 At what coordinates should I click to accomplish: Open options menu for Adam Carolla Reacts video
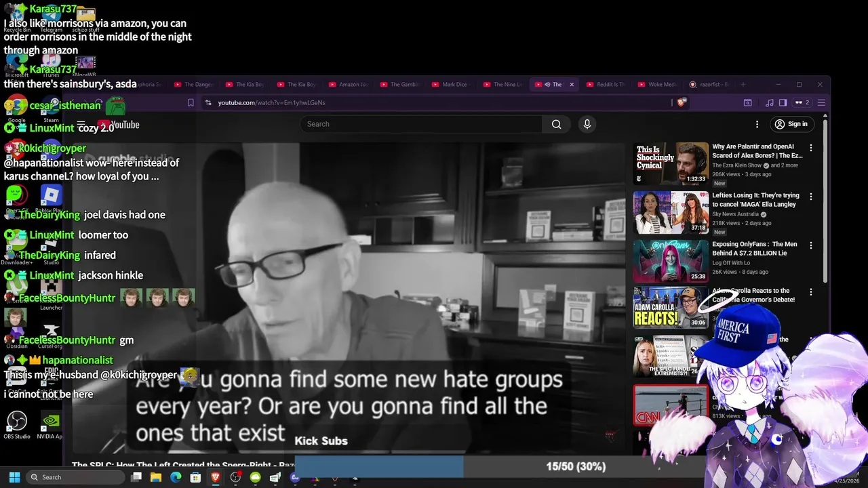point(810,292)
